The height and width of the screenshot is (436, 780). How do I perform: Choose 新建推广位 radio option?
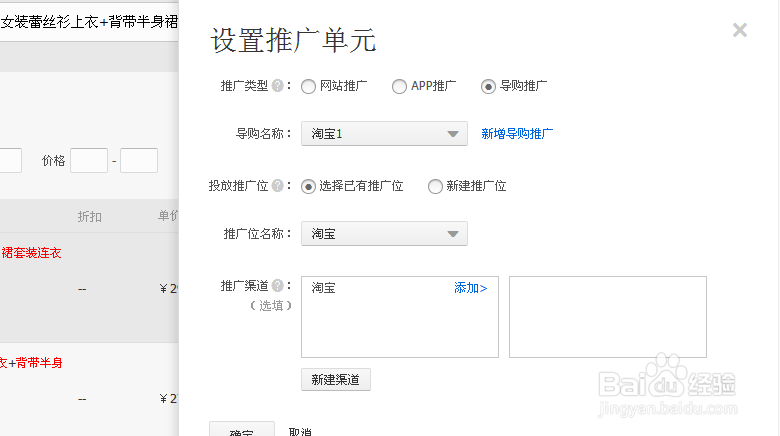click(x=435, y=187)
